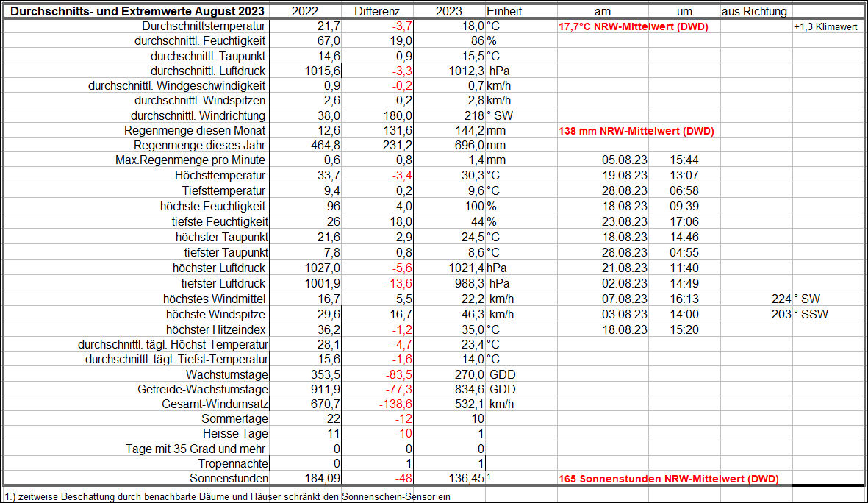Select the time '06:58'
Image resolution: width=868 pixels, height=503 pixels.
tap(684, 191)
